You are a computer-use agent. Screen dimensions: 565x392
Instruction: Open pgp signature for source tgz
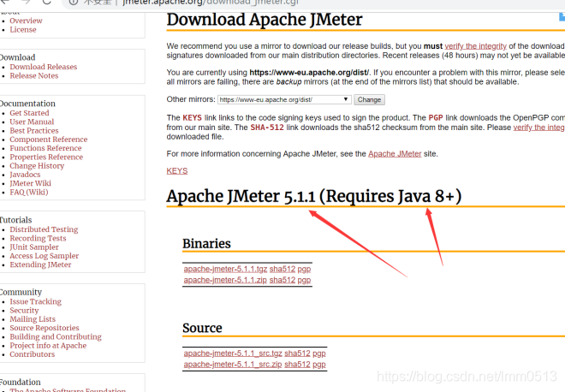pyautogui.click(x=319, y=353)
